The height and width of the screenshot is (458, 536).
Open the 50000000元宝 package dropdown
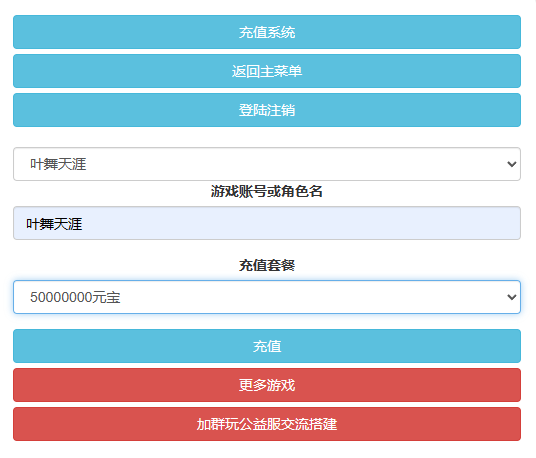267,297
